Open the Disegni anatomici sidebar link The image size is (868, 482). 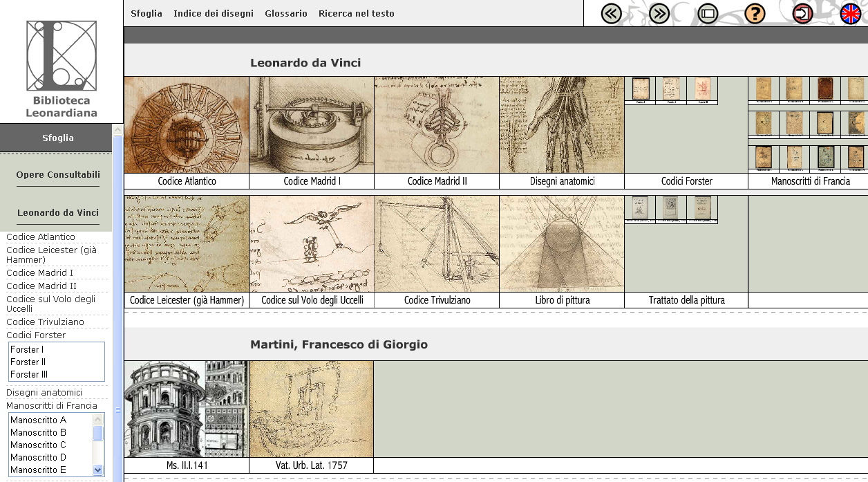[44, 392]
